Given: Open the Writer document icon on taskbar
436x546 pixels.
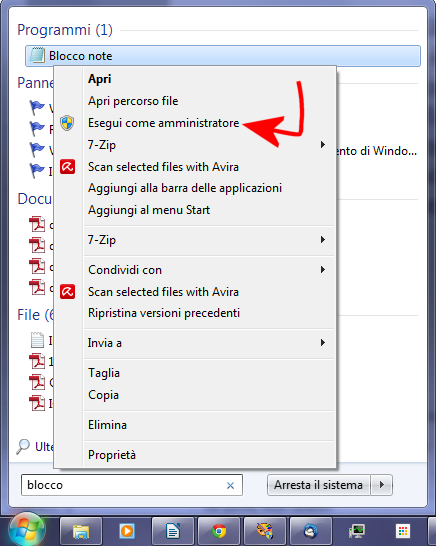Looking at the screenshot, I should 173,531.
